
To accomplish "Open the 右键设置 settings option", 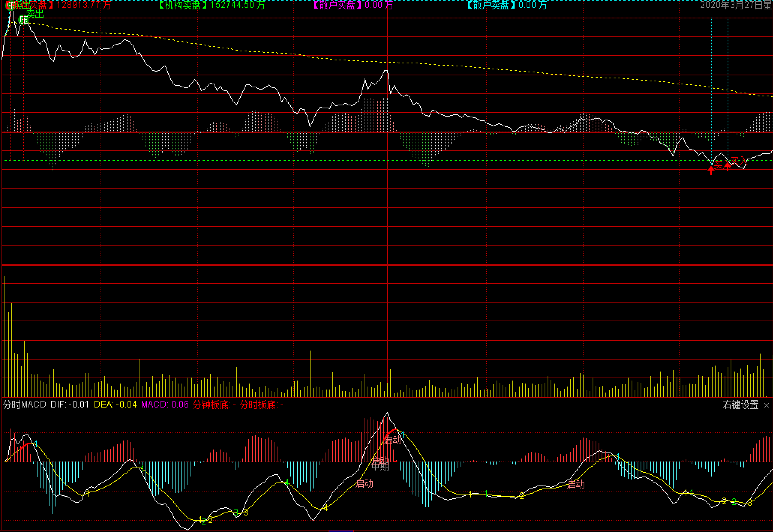I will click(x=741, y=405).
